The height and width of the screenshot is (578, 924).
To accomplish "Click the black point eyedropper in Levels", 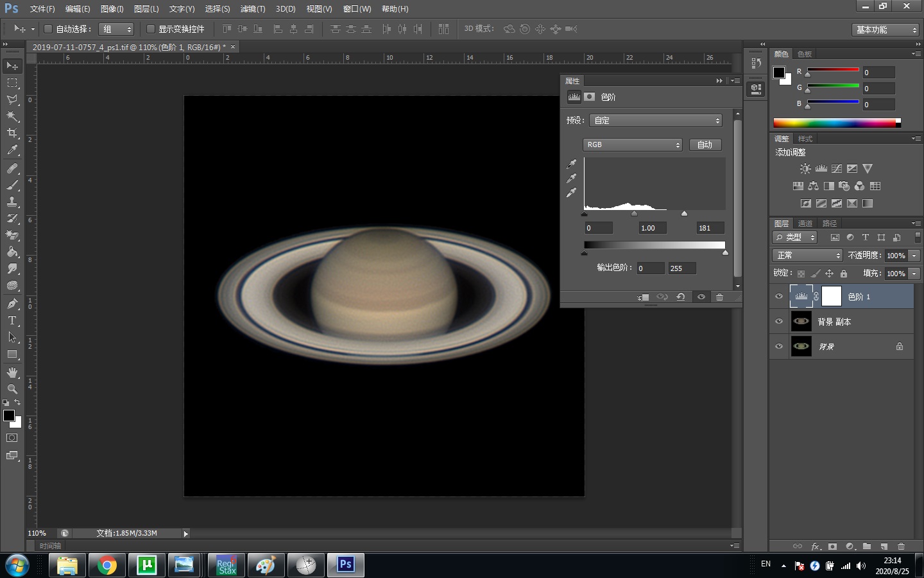I will (571, 164).
